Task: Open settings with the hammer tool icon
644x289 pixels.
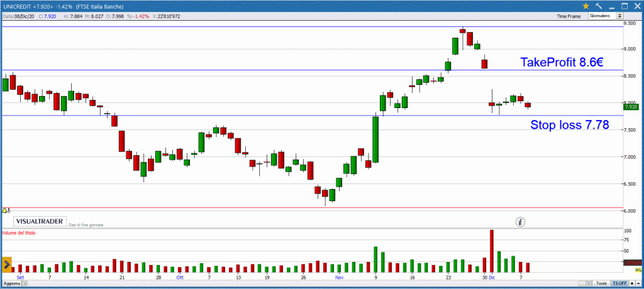Action: 599,6
